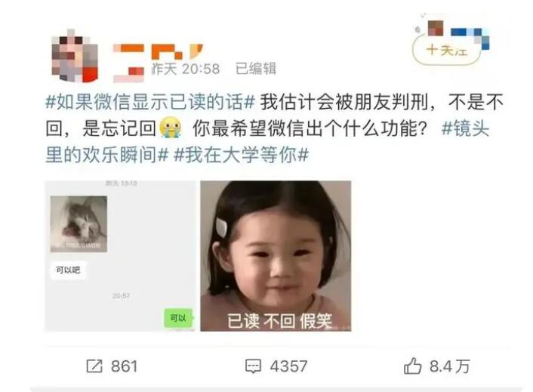The height and width of the screenshot is (392, 533).
Task: Open the 已读不回假笑 girl meme image
Action: point(276,255)
